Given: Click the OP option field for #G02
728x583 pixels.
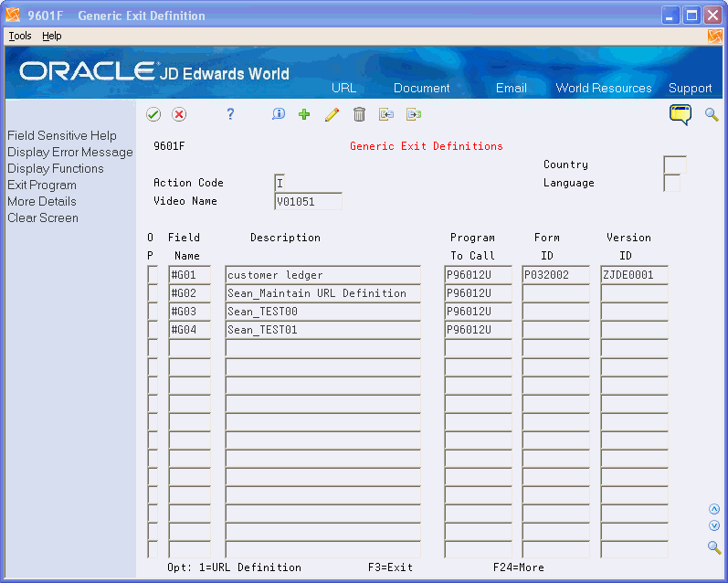Looking at the screenshot, I should point(153,293).
